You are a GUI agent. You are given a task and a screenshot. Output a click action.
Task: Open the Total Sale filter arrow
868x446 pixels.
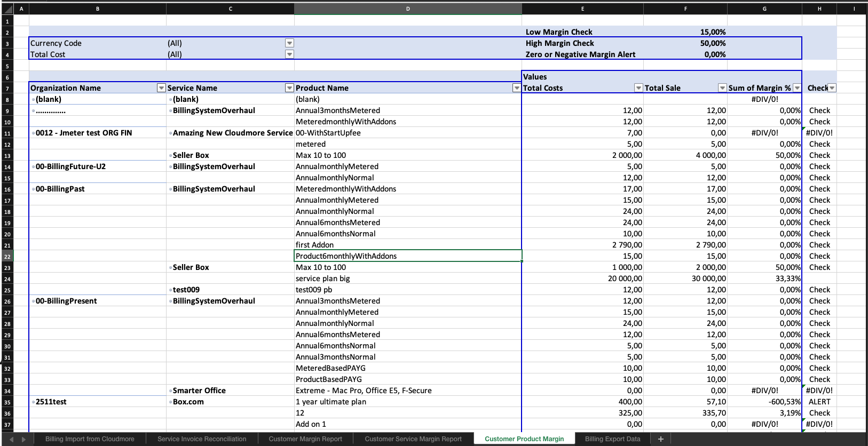pos(722,88)
